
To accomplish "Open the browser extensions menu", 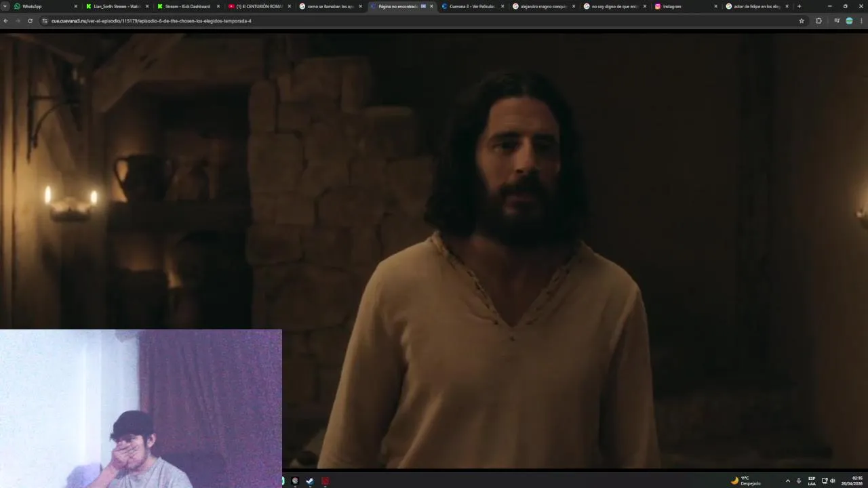I will [x=818, y=21].
